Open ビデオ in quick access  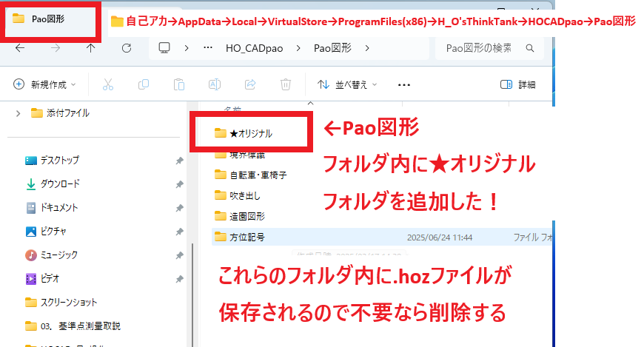[42, 279]
